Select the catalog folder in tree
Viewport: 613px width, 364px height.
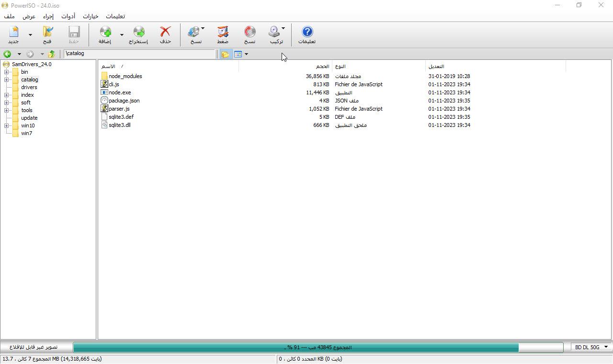click(29, 80)
